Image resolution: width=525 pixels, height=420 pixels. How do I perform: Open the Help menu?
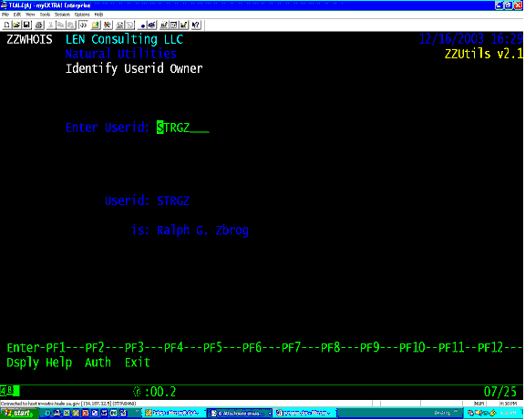coord(98,15)
